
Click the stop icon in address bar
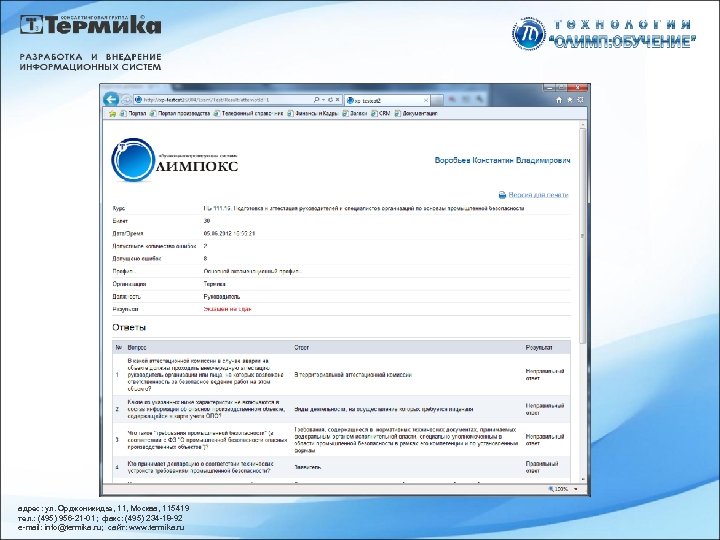(x=337, y=100)
